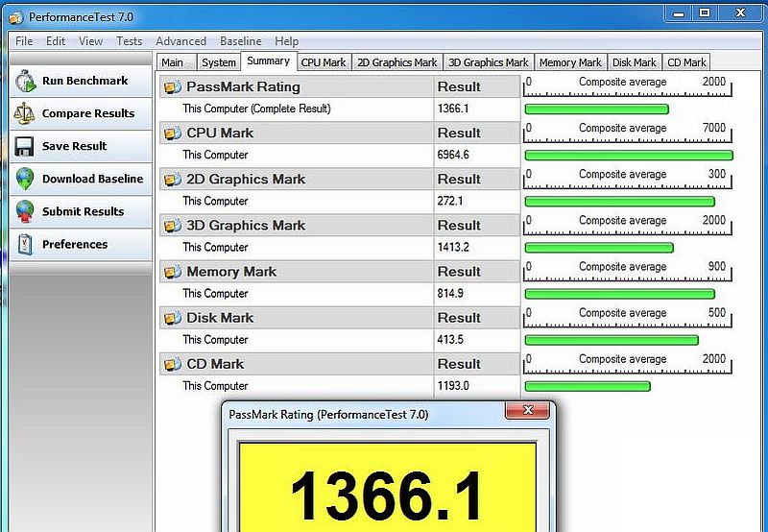Switch to the Disk Mark tab
Image resolution: width=768 pixels, height=532 pixels.
(x=635, y=62)
